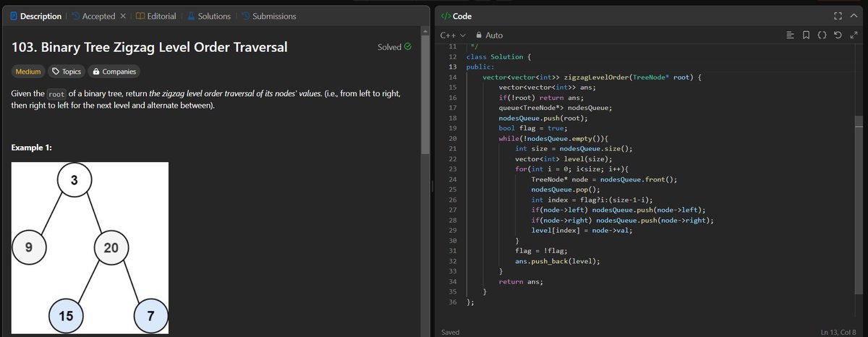Click line number 26 in gutter
The image size is (868, 337).
pyautogui.click(x=453, y=200)
